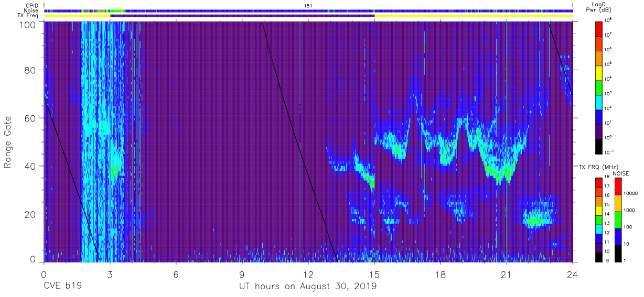
Task: Click the y-axis tick label '20'
Action: [x=29, y=214]
